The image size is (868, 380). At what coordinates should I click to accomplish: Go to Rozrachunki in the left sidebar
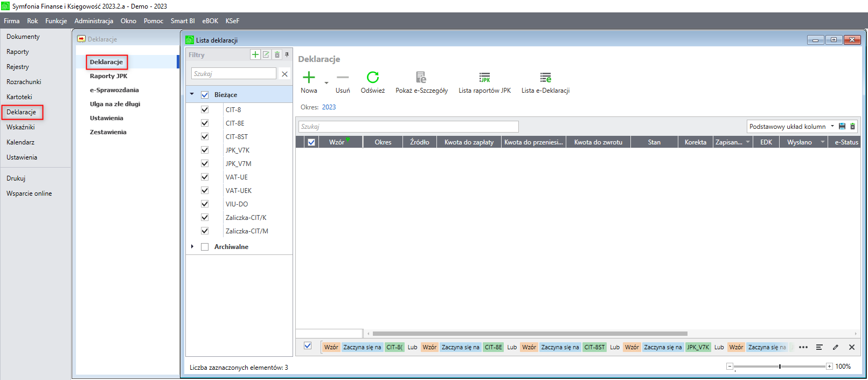(24, 82)
